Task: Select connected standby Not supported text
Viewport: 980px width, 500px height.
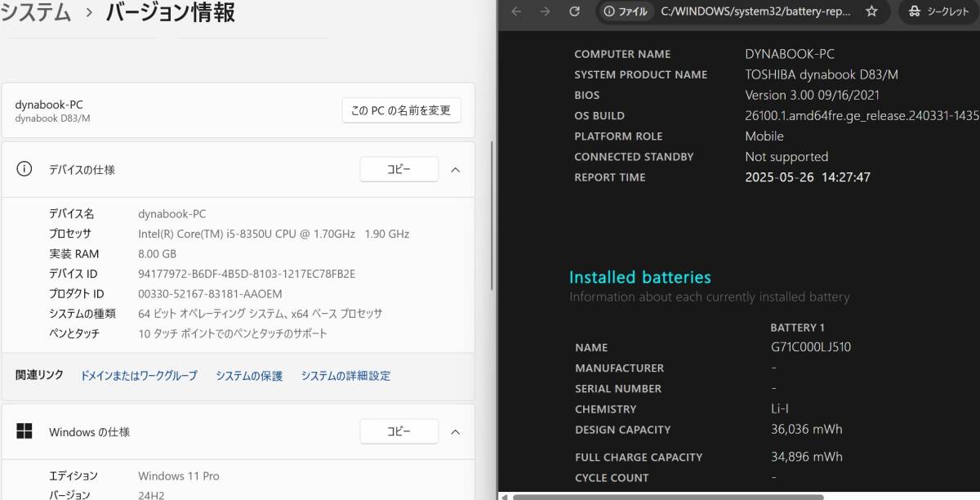Action: (x=786, y=157)
